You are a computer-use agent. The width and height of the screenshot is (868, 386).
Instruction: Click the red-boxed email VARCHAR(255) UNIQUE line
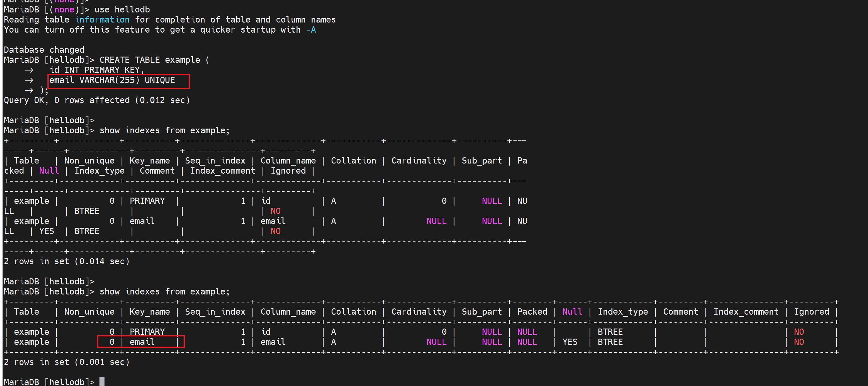coord(112,80)
